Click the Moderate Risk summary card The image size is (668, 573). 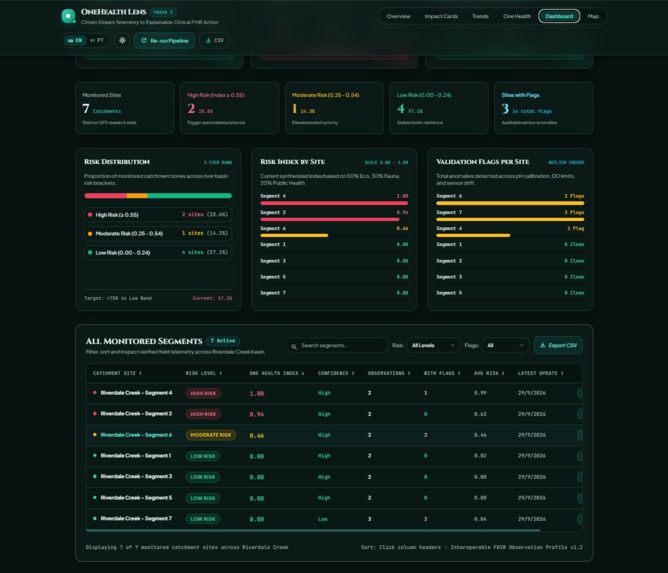pos(334,108)
